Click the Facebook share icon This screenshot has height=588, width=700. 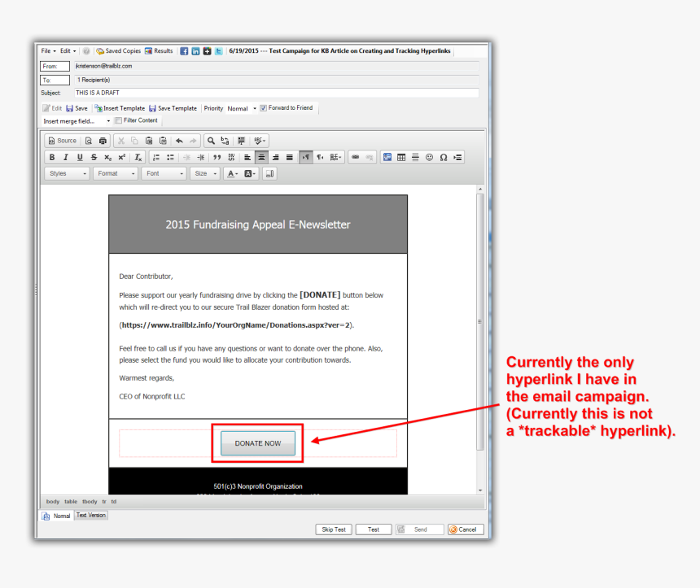(184, 50)
